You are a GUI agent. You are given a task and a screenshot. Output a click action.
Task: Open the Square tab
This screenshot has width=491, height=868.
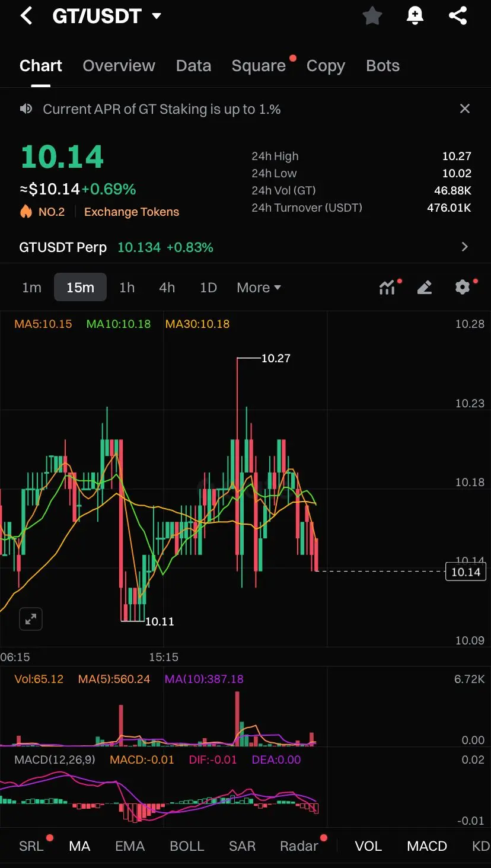click(259, 66)
